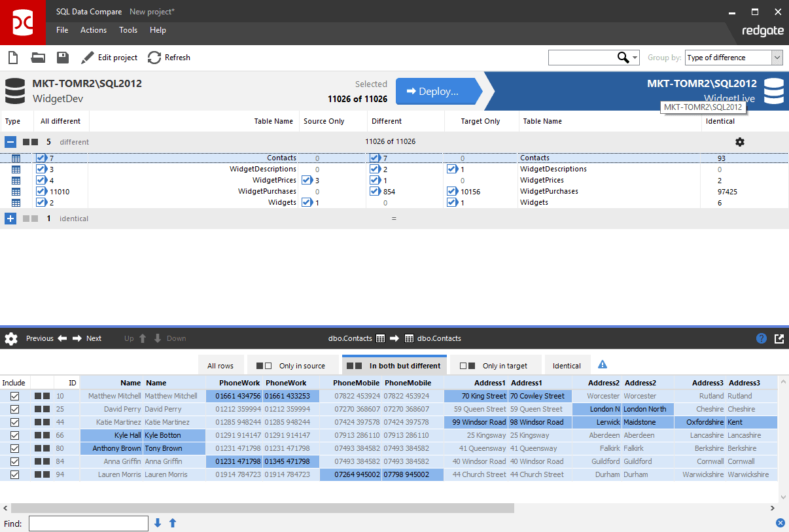Click the Help question mark icon

761,338
